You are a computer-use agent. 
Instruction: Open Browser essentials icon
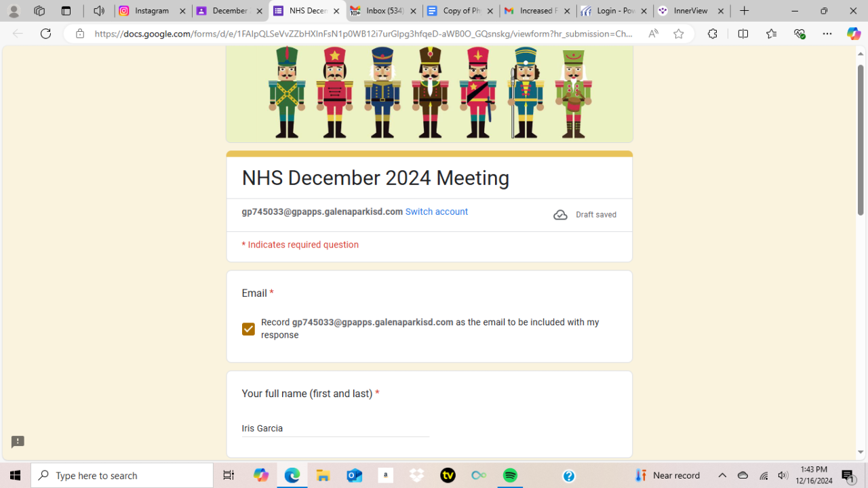[800, 34]
